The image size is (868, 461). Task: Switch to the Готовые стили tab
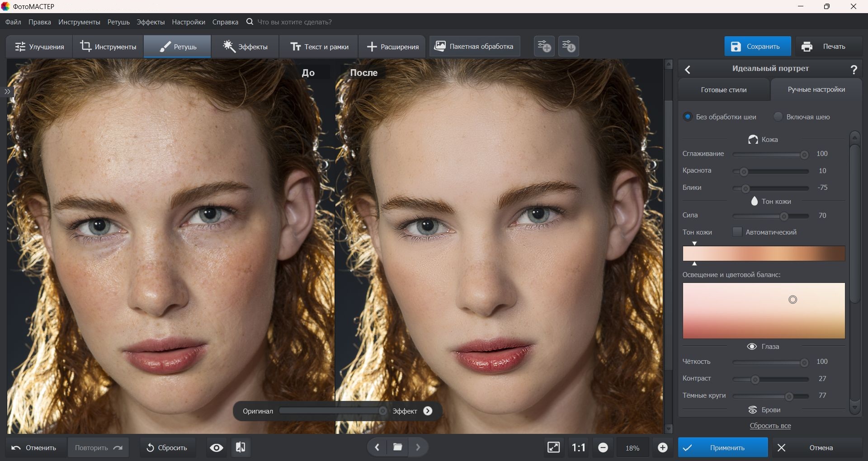[723, 89]
